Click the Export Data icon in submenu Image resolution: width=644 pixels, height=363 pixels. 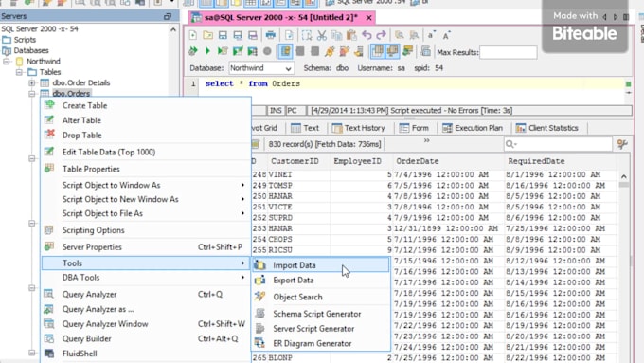click(x=259, y=280)
